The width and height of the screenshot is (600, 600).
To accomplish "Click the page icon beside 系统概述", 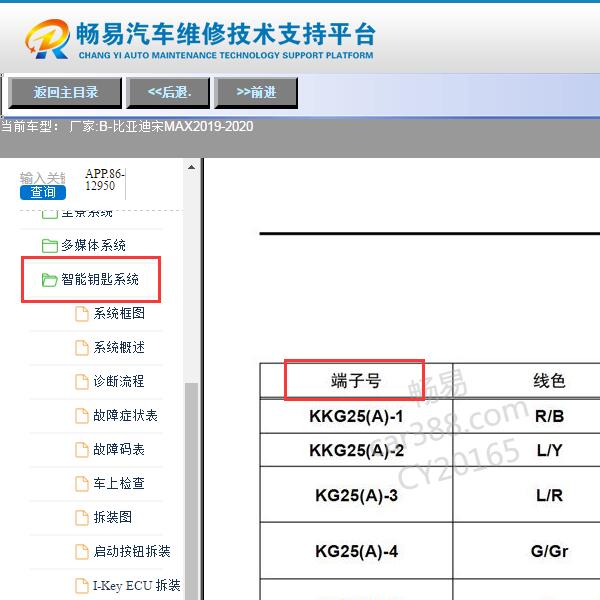I will (x=82, y=348).
